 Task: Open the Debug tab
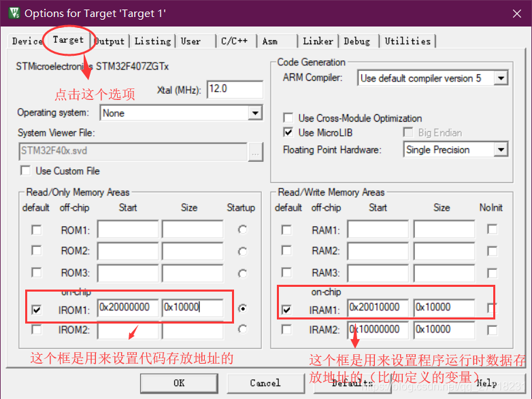pyautogui.click(x=359, y=41)
